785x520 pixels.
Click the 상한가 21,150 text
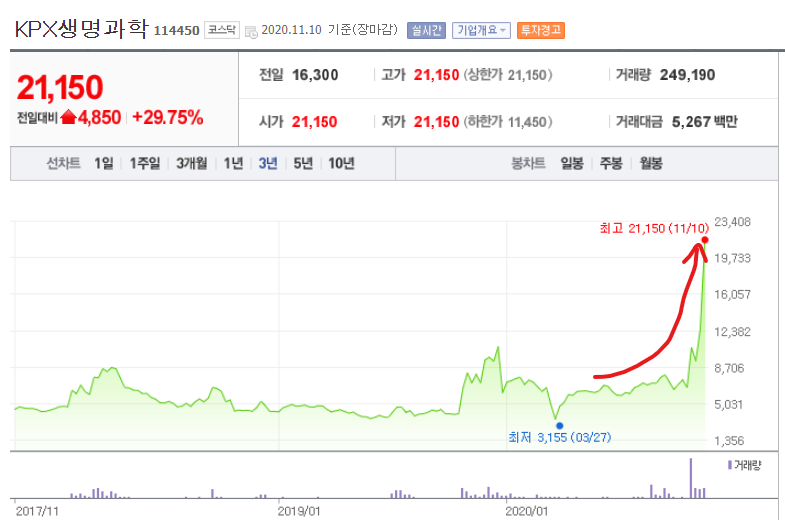pos(508,75)
